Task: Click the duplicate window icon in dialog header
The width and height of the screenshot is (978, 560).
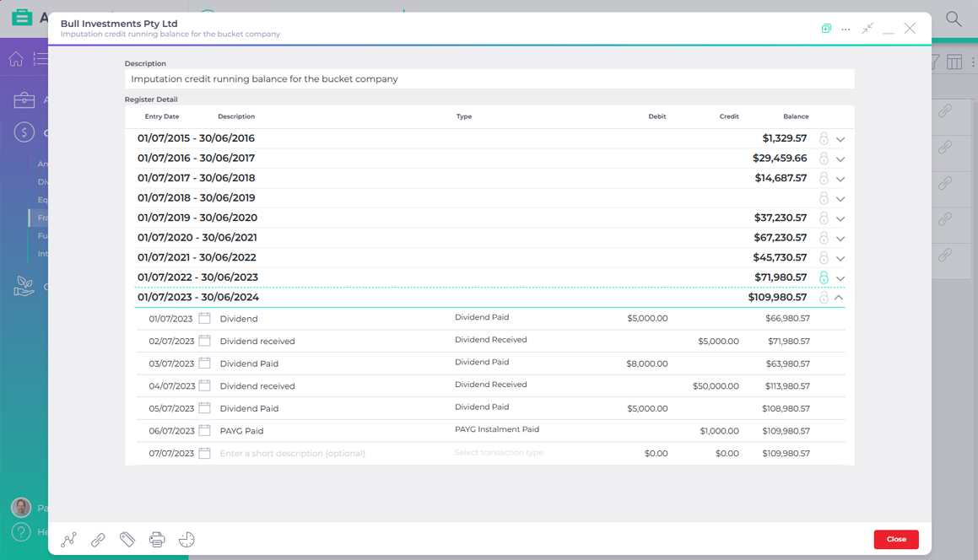Action: pyautogui.click(x=825, y=28)
